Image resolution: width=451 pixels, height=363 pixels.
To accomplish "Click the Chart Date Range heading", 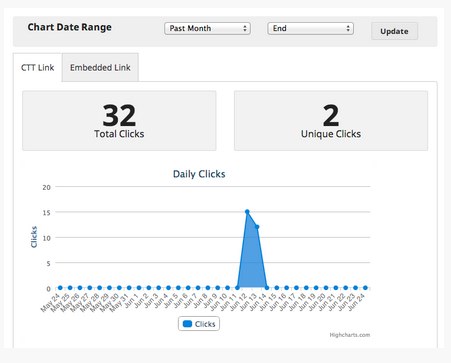I will click(x=70, y=27).
